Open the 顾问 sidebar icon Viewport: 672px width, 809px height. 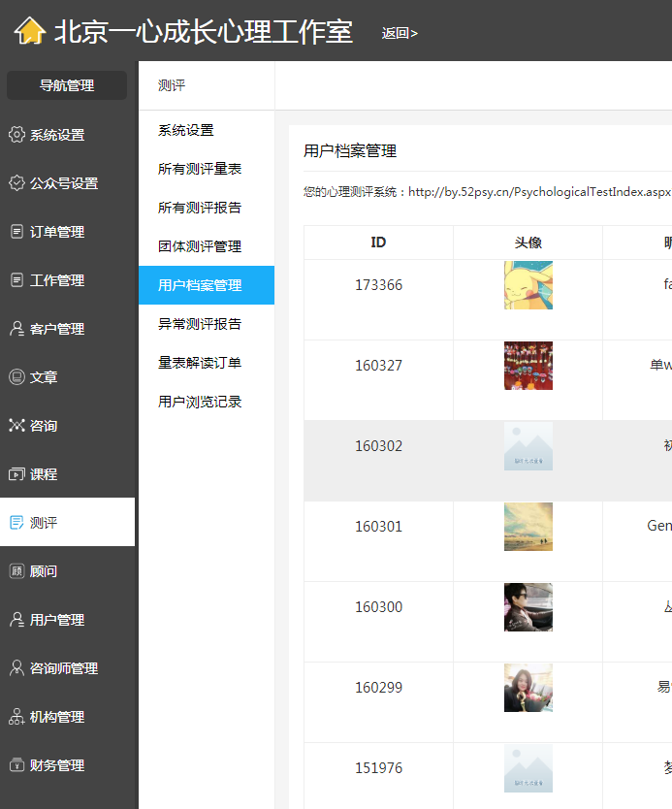[x=16, y=571]
